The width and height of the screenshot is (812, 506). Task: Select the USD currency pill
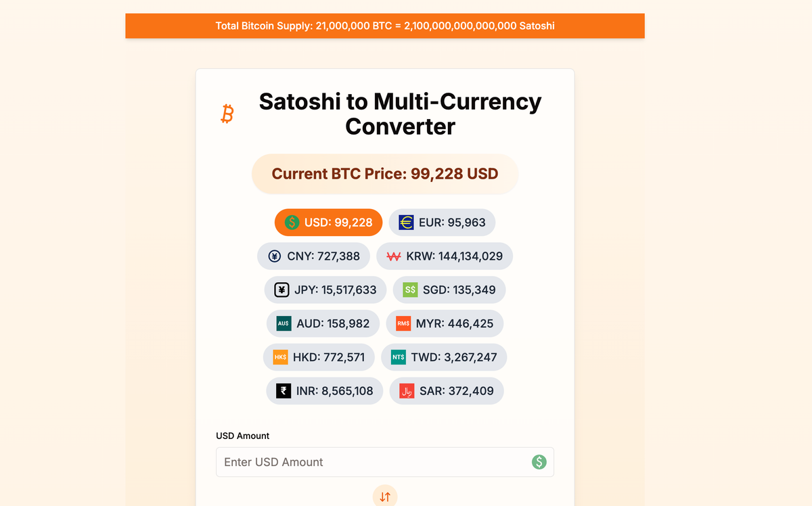pyautogui.click(x=328, y=223)
